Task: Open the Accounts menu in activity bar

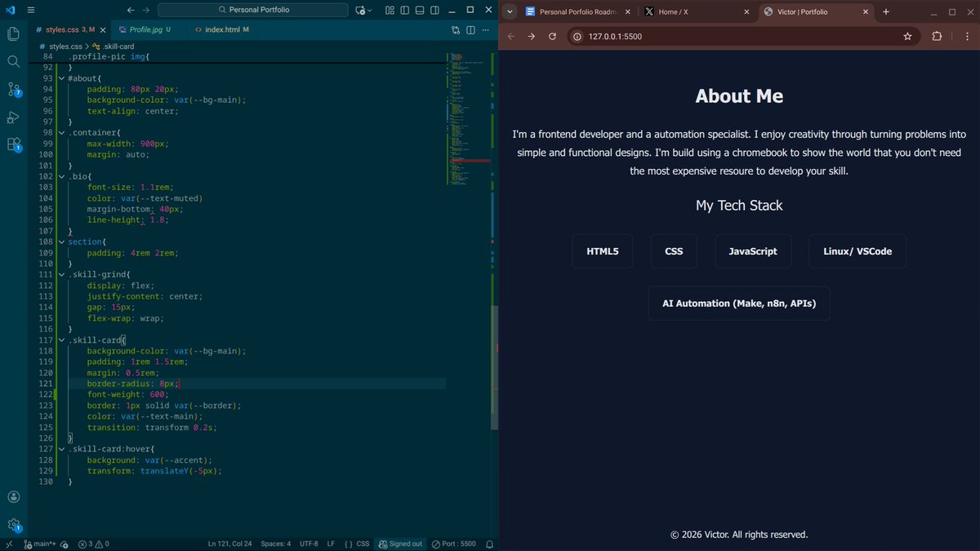Action: coord(13,496)
